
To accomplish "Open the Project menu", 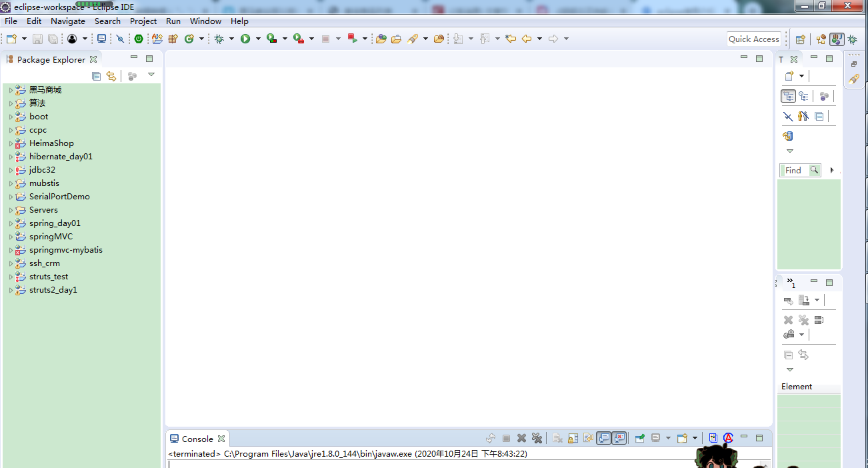I will 143,21.
